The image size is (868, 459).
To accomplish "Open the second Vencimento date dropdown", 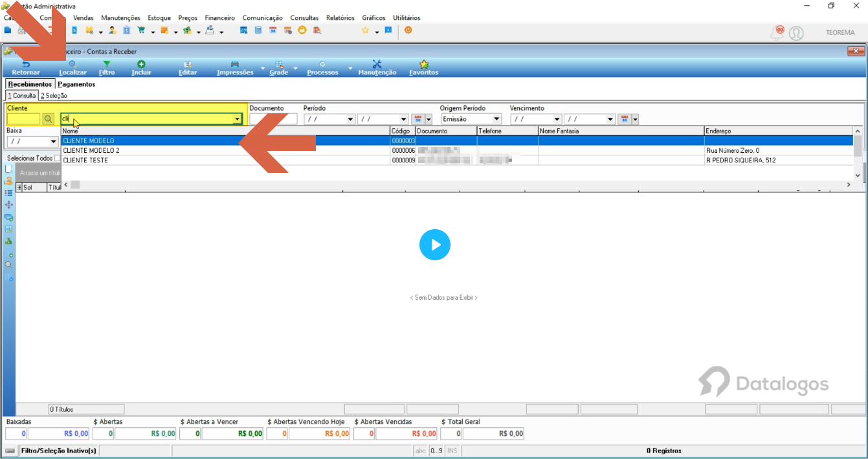I will [610, 119].
